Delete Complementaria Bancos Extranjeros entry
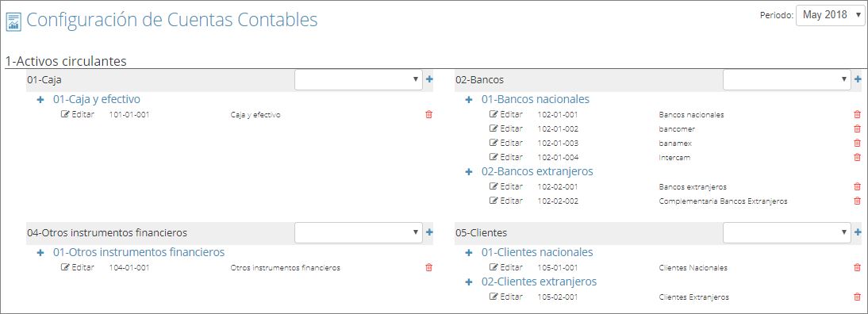 click(x=857, y=201)
